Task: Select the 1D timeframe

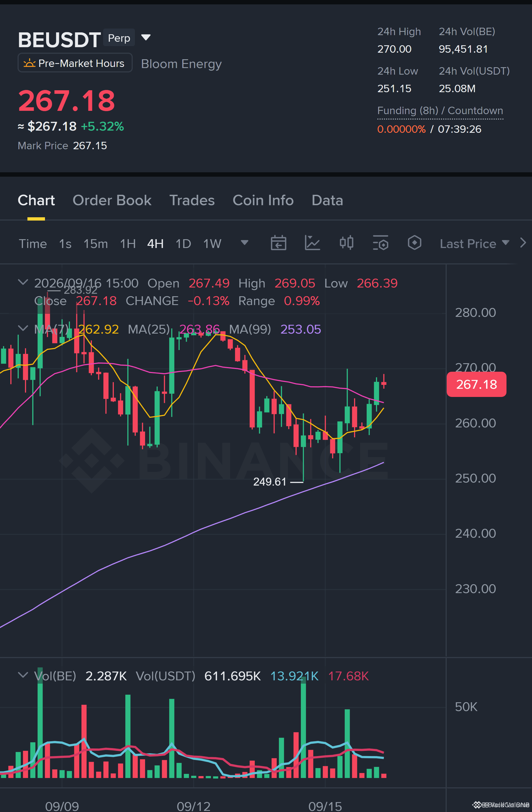Action: (183, 244)
